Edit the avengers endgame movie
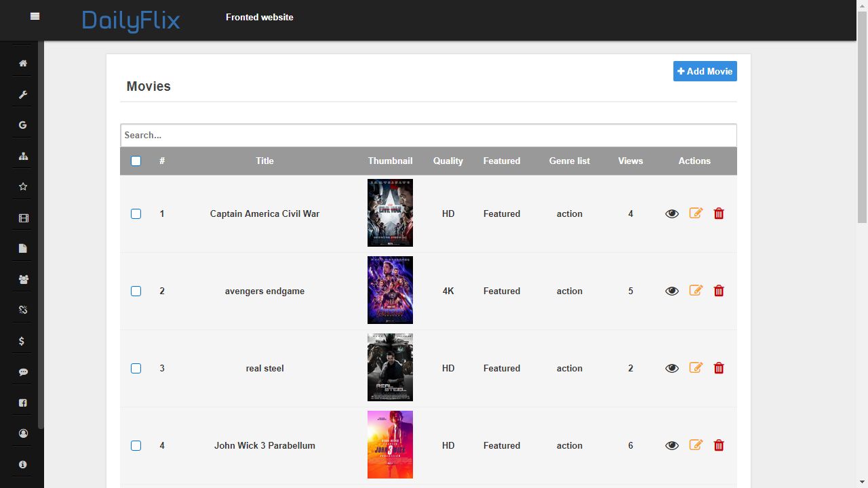The width and height of the screenshot is (868, 488). pyautogui.click(x=696, y=291)
